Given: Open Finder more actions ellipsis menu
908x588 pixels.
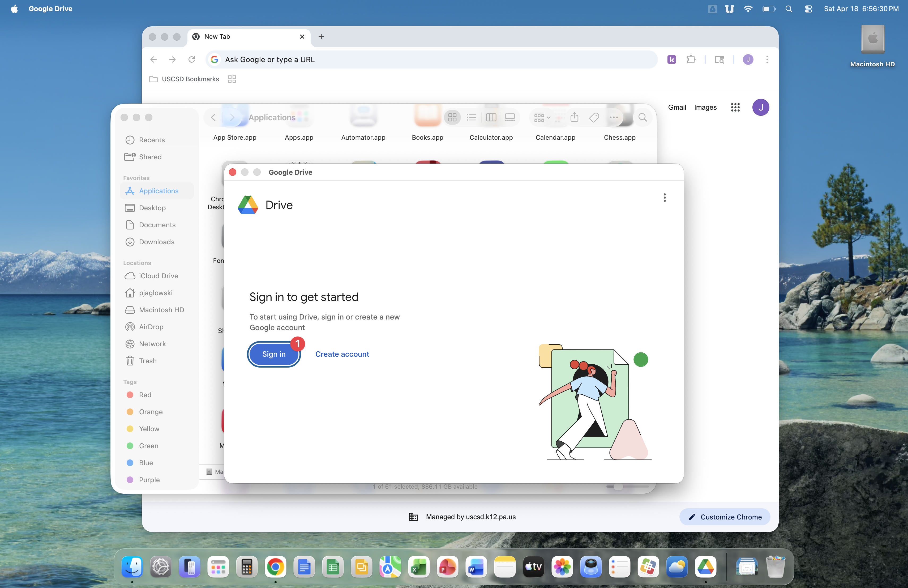Looking at the screenshot, I should 614,118.
